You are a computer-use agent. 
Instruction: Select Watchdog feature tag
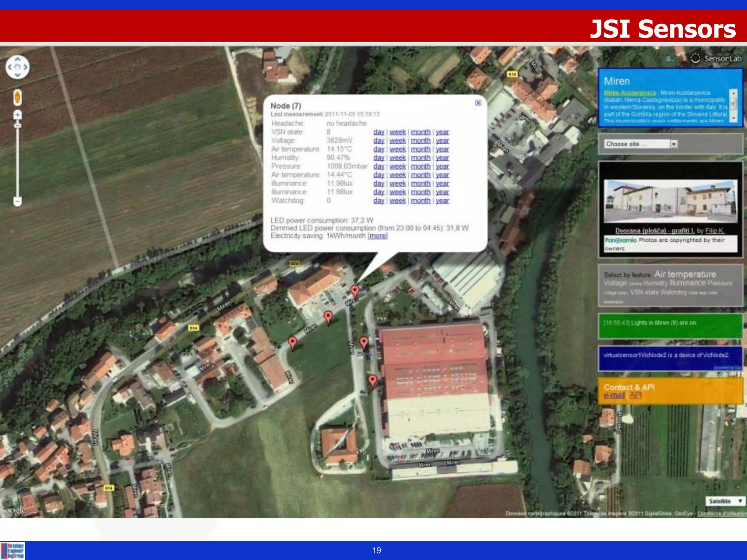tap(674, 292)
